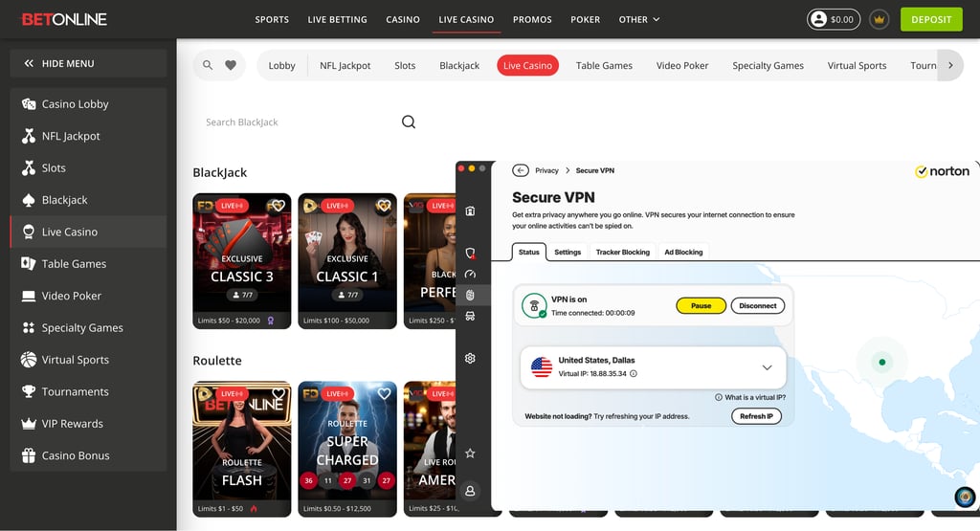Favorite the Roulette Super Charged table
The width and height of the screenshot is (980, 531).
pyautogui.click(x=384, y=393)
